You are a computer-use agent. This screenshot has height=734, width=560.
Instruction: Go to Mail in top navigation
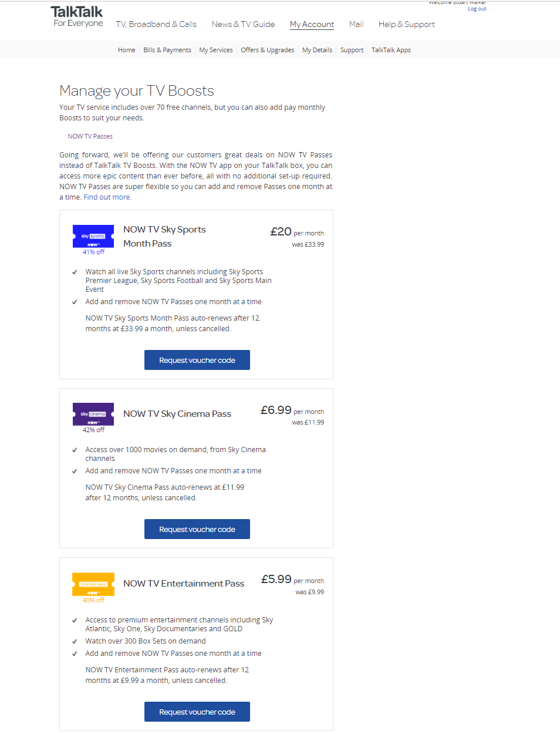(356, 24)
